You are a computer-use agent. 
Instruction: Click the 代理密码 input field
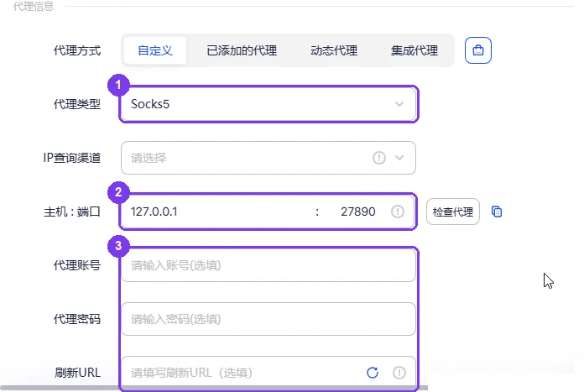coord(269,319)
